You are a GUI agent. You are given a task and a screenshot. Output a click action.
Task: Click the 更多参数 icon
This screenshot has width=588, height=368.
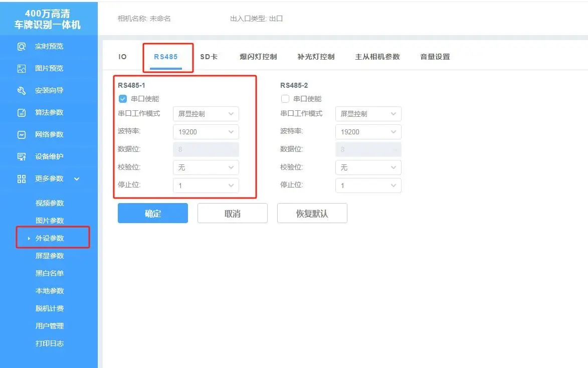21,178
